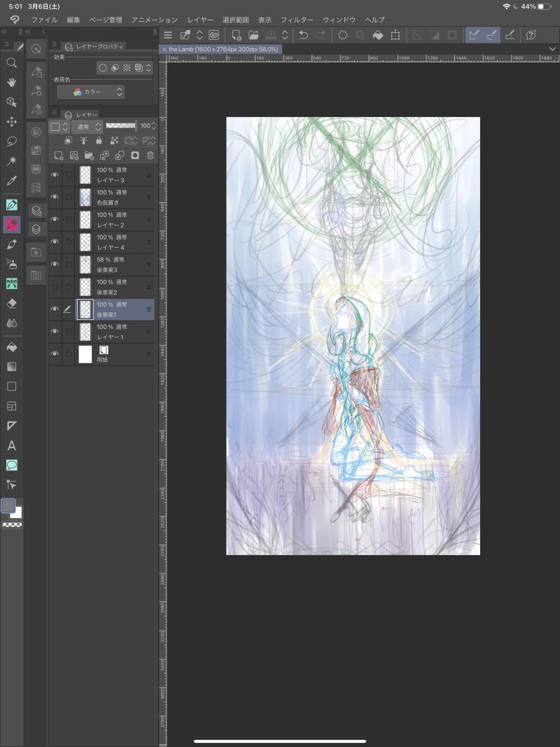This screenshot has height=747, width=560.
Task: Hide レイヤー 4 layer visibility
Action: [55, 242]
